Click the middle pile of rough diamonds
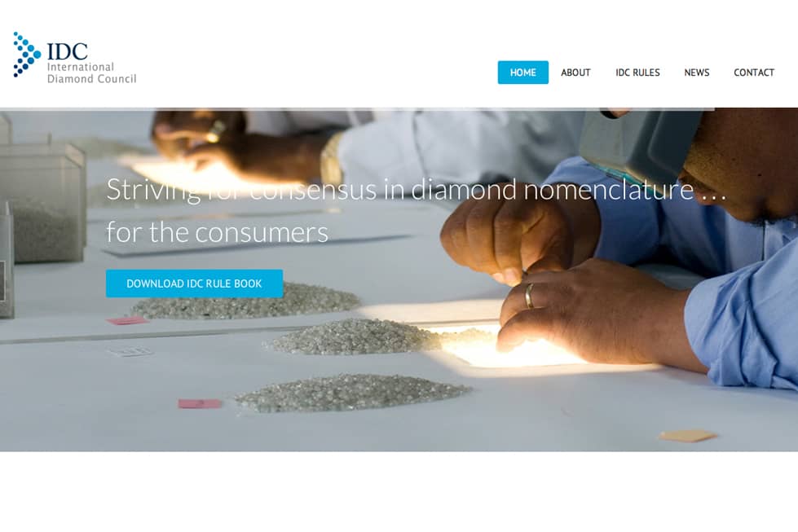This screenshot has width=798, height=532. 356,336
